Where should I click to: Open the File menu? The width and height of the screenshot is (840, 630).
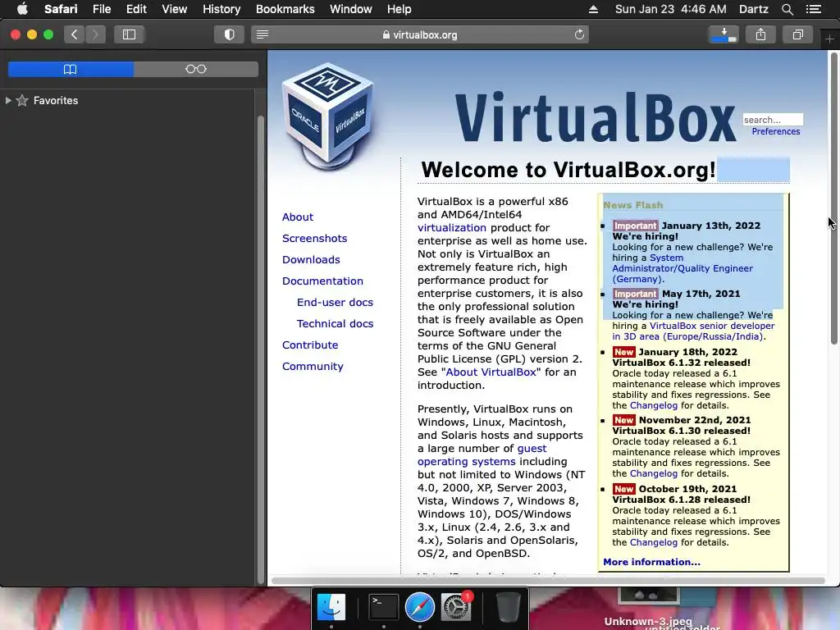tap(102, 9)
